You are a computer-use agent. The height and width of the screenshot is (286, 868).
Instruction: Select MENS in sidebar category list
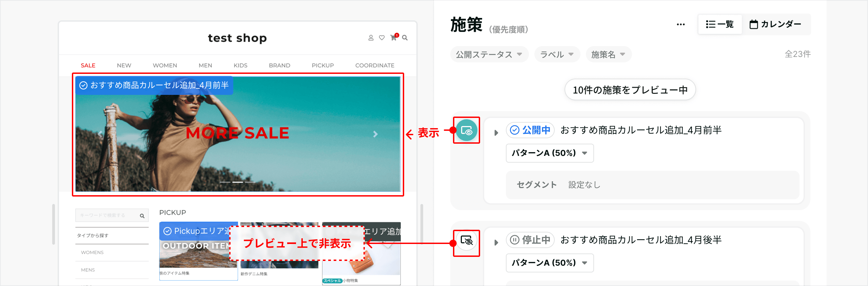click(88, 270)
